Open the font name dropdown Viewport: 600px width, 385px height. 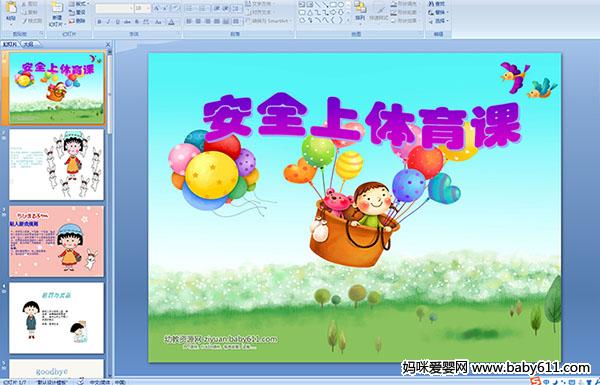point(131,8)
